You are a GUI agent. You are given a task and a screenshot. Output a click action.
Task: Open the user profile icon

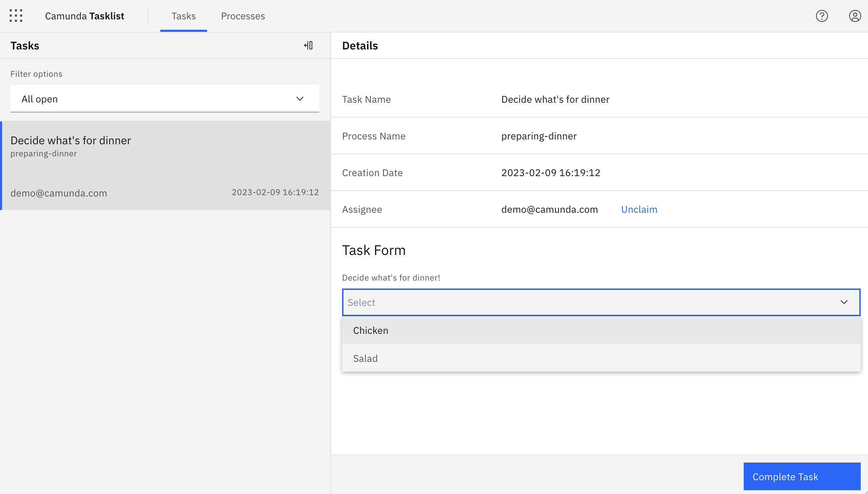(854, 16)
